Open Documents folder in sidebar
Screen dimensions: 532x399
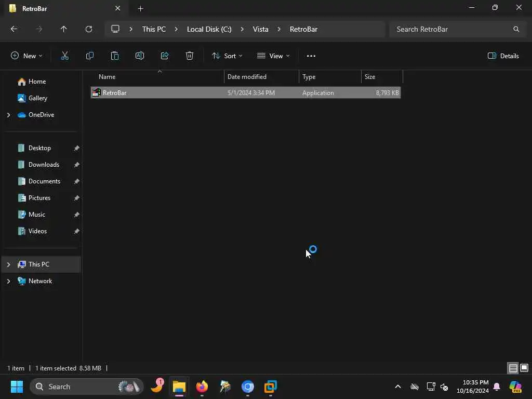(44, 181)
